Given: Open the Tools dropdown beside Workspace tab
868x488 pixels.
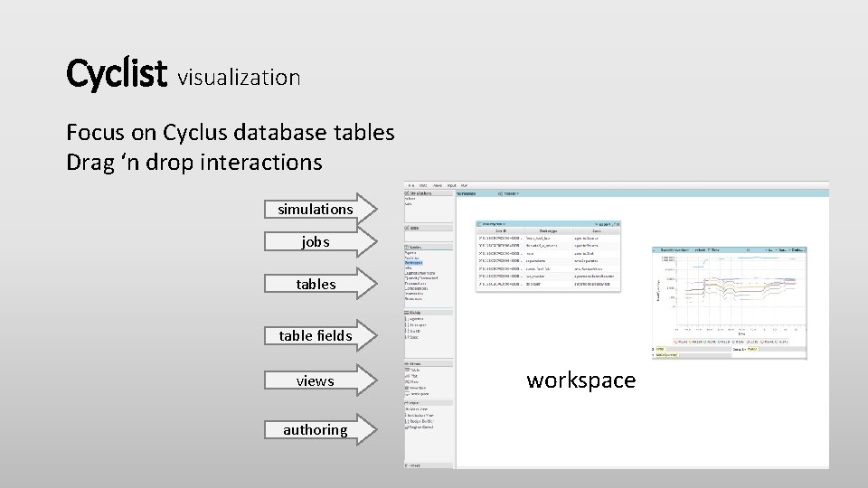Looking at the screenshot, I should 508,193.
